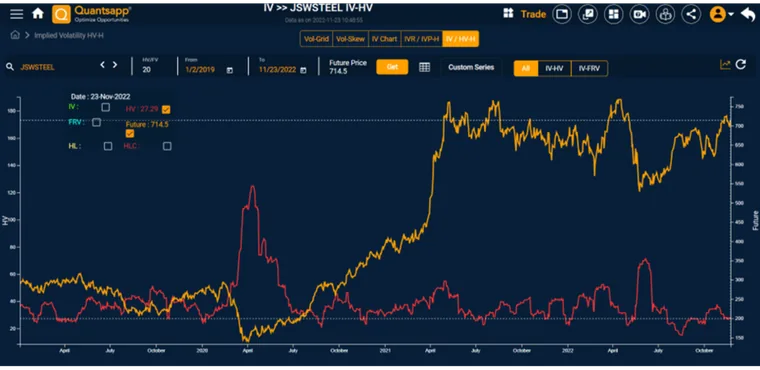Image resolution: width=760 pixels, height=370 pixels.
Task: Uncheck the Future series checkbox
Action: coord(130,134)
